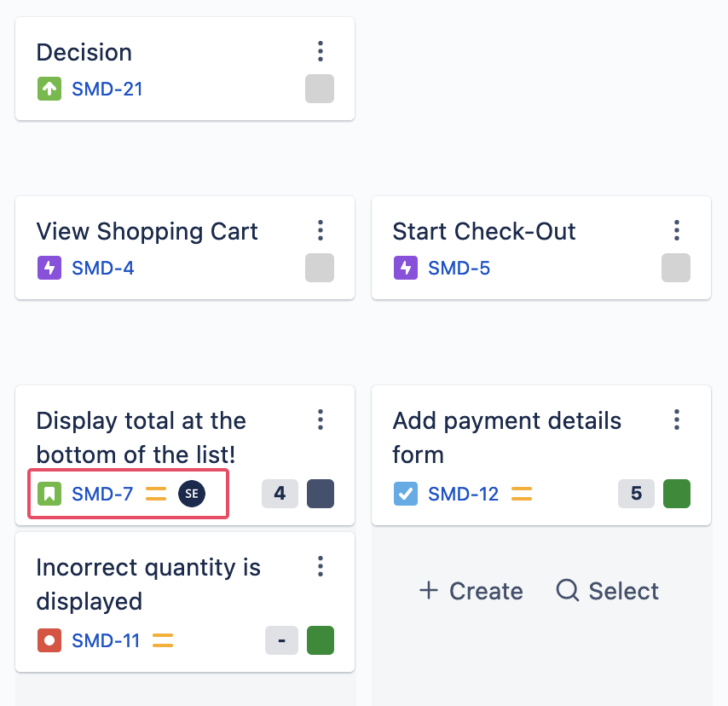Click the medium priority icon on SMD-12
The height and width of the screenshot is (706, 728).
tap(521, 493)
